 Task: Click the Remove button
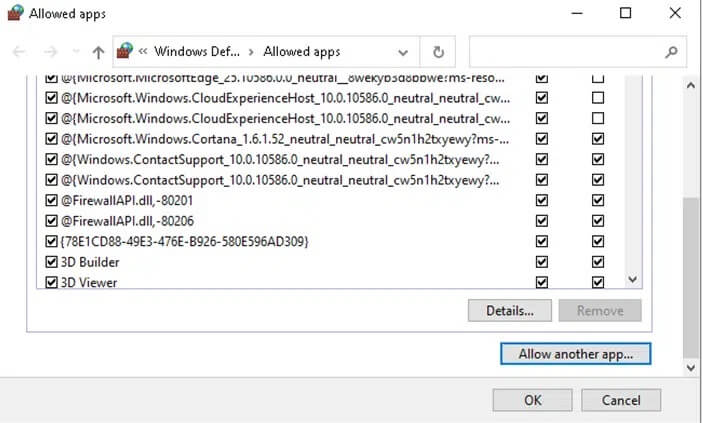[x=600, y=310]
